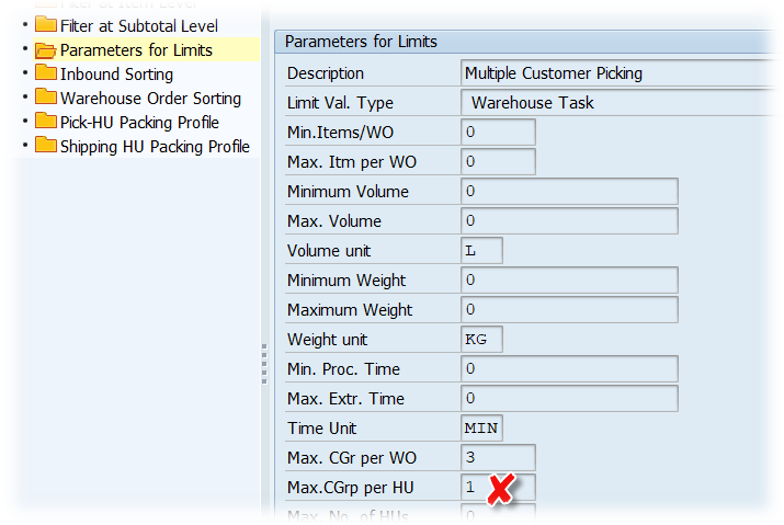Image resolution: width=784 pixels, height=525 pixels.
Task: Click the Max. Volume input field
Action: (570, 220)
